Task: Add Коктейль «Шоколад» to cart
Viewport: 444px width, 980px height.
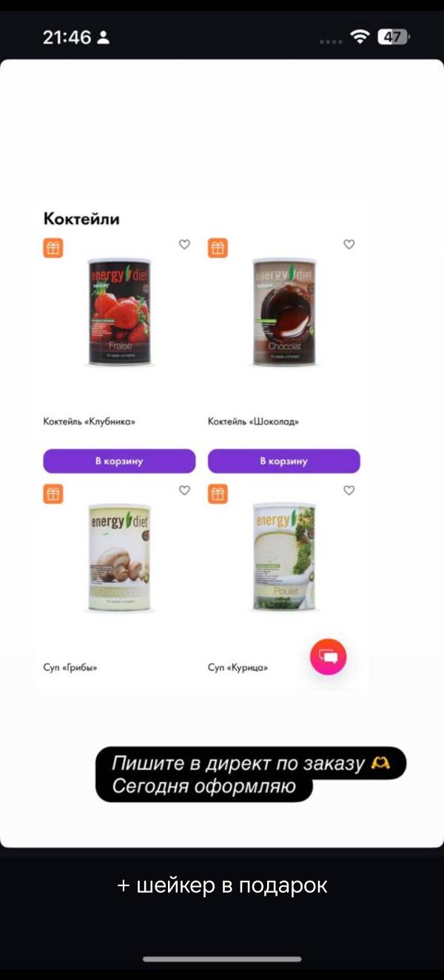Action: tap(284, 461)
